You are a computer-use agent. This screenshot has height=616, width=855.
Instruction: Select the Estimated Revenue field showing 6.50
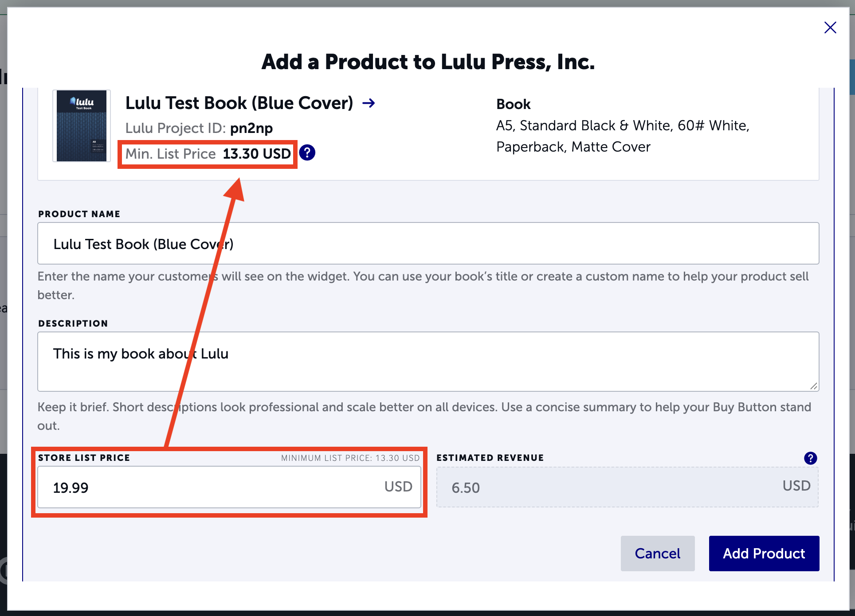coord(628,487)
